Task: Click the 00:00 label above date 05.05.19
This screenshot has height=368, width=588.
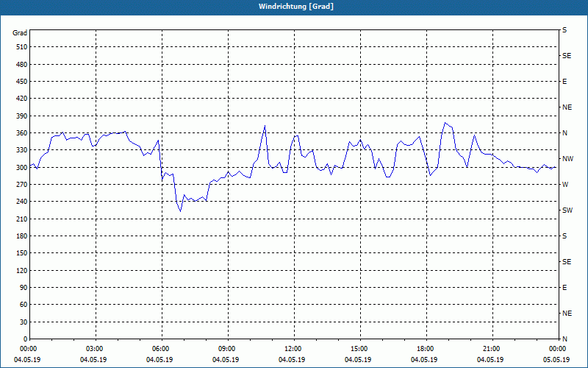Action: (558, 349)
